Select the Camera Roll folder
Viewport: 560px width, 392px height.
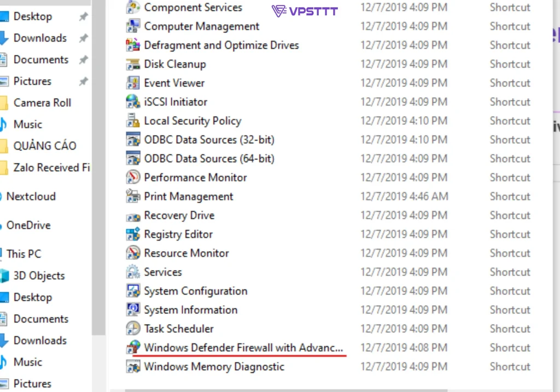[x=42, y=103]
